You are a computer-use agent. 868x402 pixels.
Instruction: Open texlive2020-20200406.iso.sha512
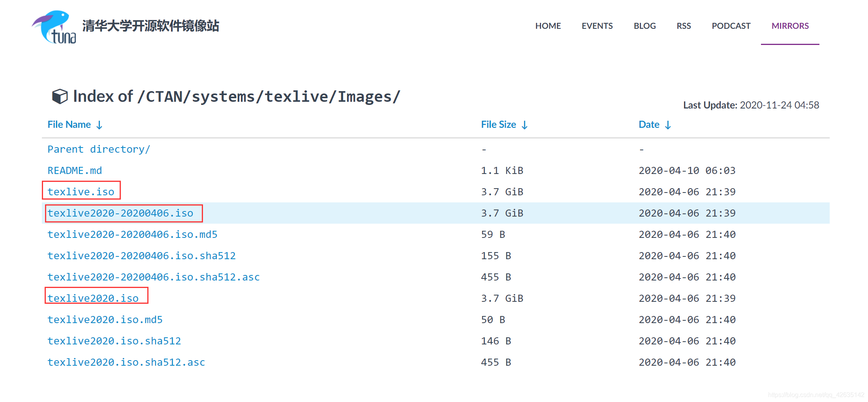141,256
